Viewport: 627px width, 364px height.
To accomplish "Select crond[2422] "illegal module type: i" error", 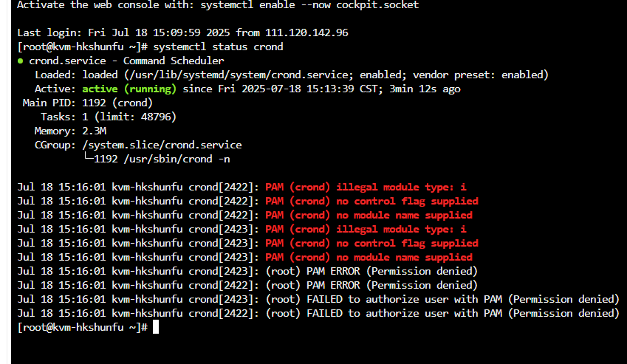I will 366,187.
